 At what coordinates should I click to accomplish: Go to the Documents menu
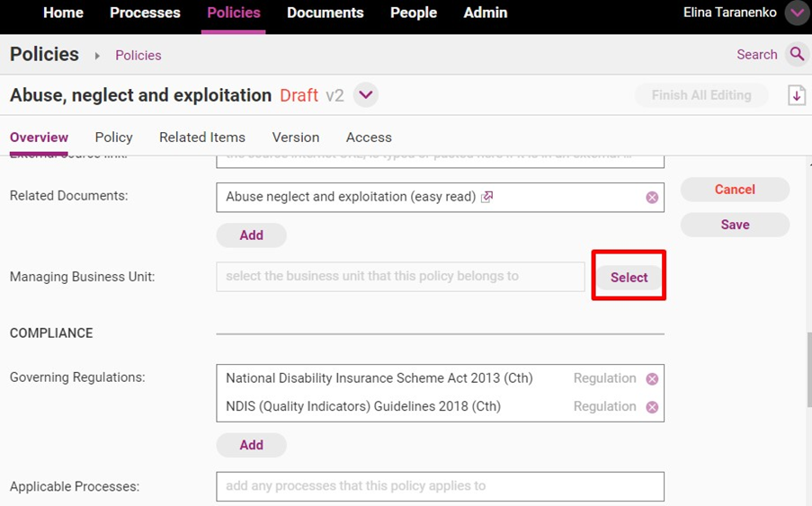325,13
